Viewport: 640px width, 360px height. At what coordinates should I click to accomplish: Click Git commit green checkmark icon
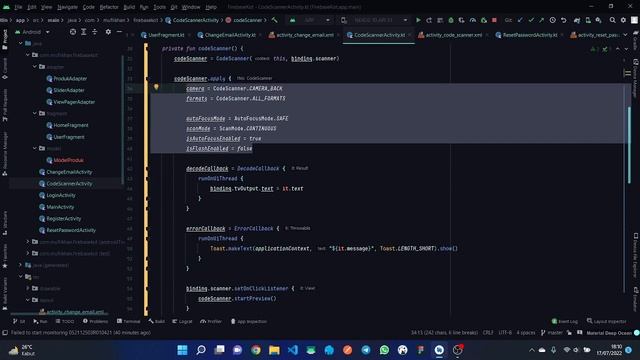point(531,20)
